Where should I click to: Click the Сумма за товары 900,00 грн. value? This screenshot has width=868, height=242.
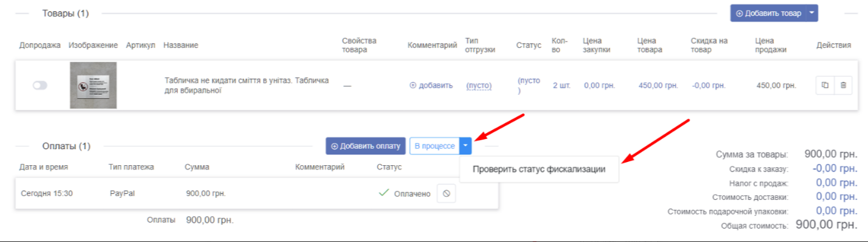coord(832,154)
